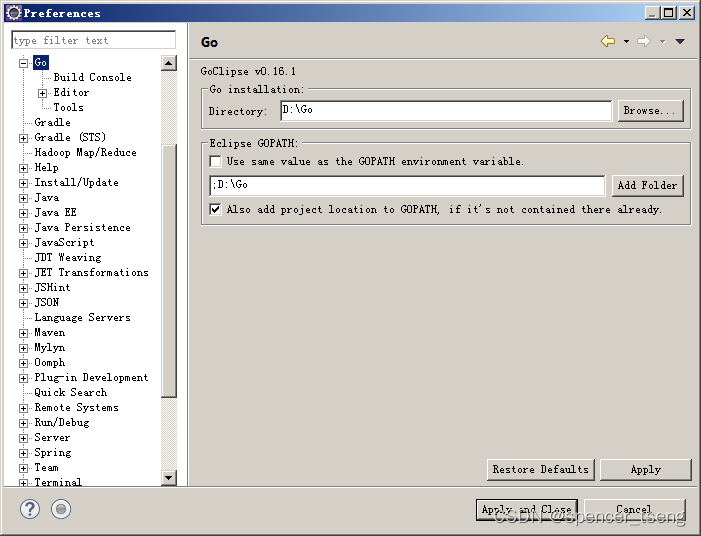Select the Tools preference page

68,107
